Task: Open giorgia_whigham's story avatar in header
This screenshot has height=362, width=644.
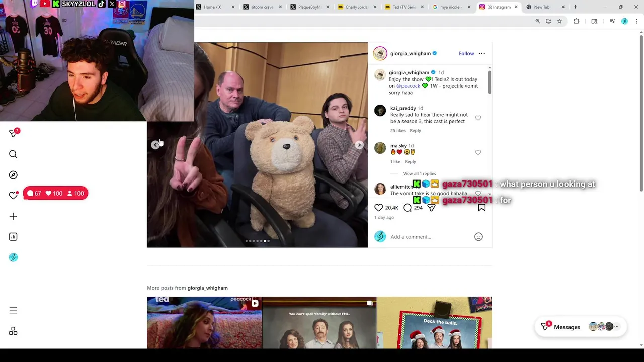Action: [380, 53]
